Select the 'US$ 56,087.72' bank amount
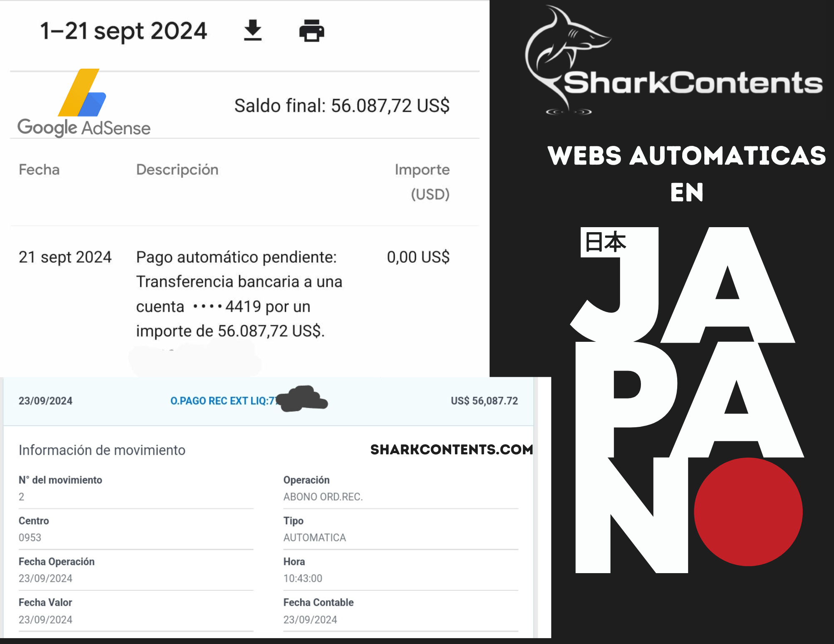Viewport: 834px width, 644px height. click(x=484, y=401)
